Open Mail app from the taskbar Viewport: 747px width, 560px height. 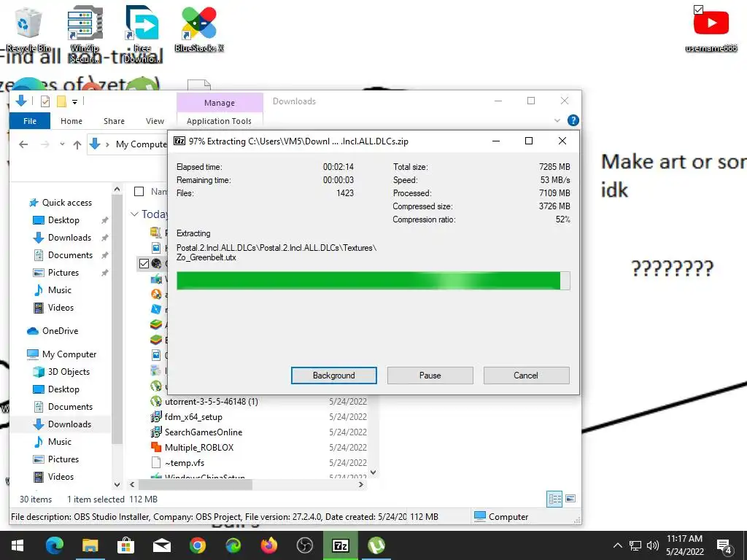tap(162, 545)
